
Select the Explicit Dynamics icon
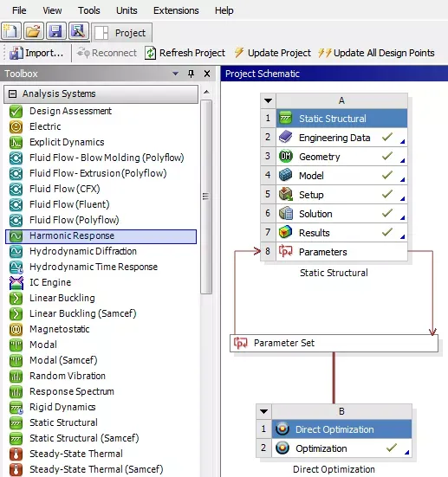click(16, 142)
